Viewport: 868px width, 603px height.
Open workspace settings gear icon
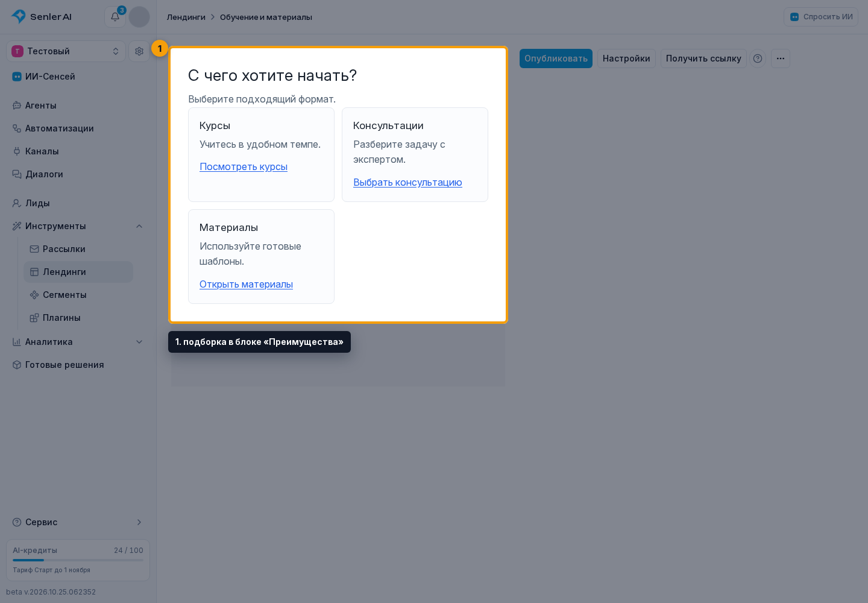click(x=139, y=51)
